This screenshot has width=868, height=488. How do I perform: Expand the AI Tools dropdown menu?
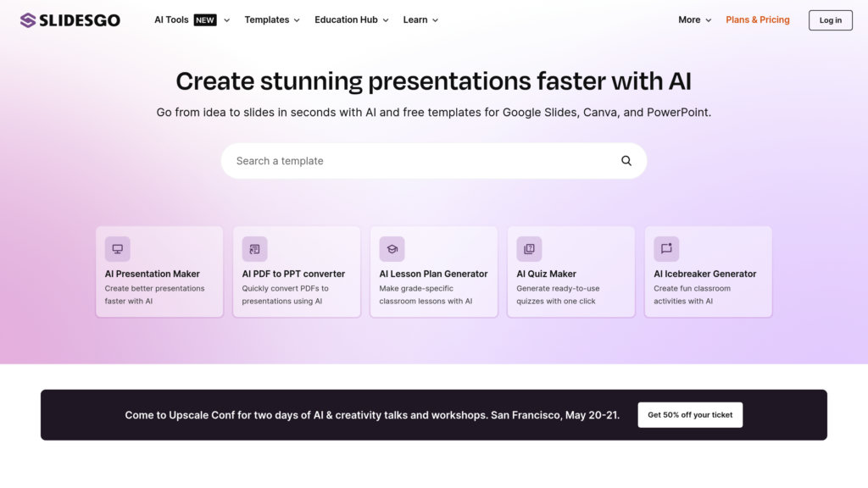(172, 19)
